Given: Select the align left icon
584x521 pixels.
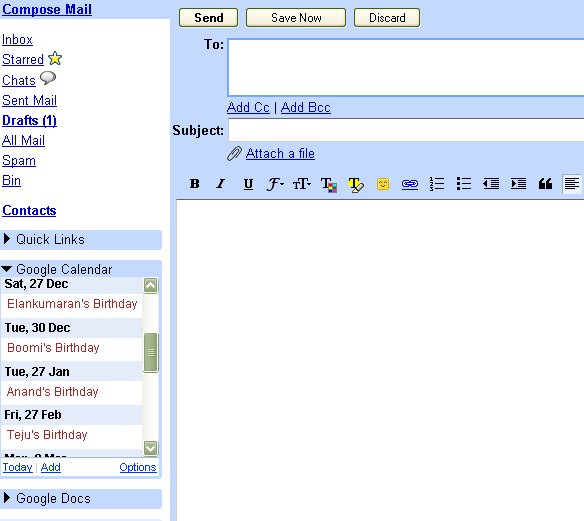Looking at the screenshot, I should click(572, 184).
